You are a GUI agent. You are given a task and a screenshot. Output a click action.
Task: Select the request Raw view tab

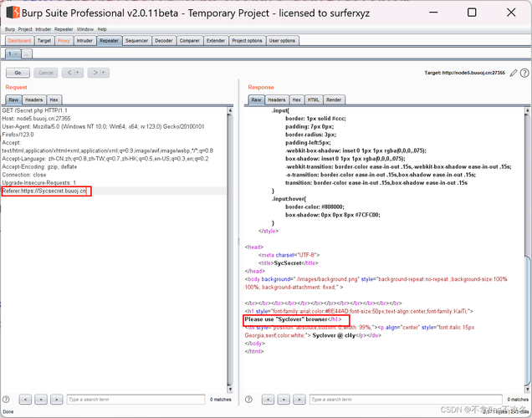click(x=13, y=99)
